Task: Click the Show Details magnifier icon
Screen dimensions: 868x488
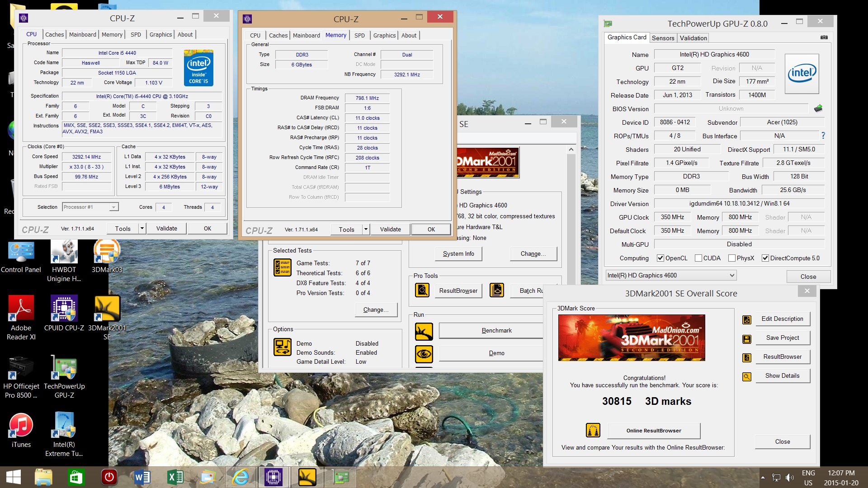Action: click(747, 376)
